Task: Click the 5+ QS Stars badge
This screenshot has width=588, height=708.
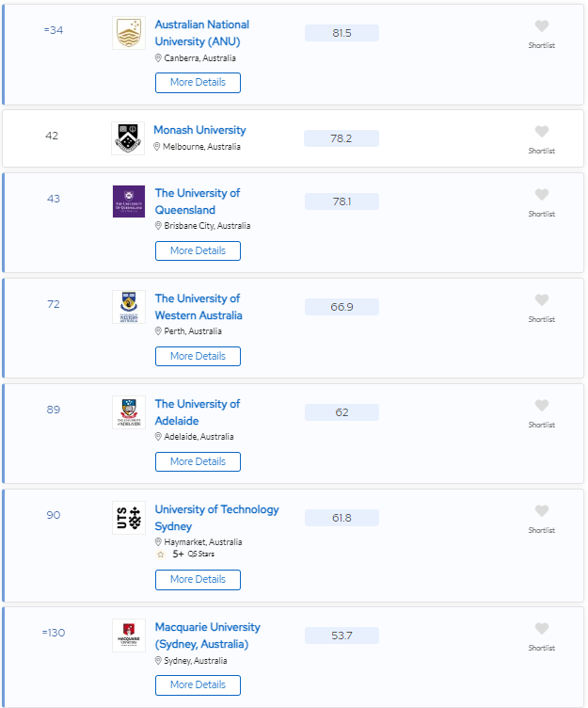Action: [185, 554]
